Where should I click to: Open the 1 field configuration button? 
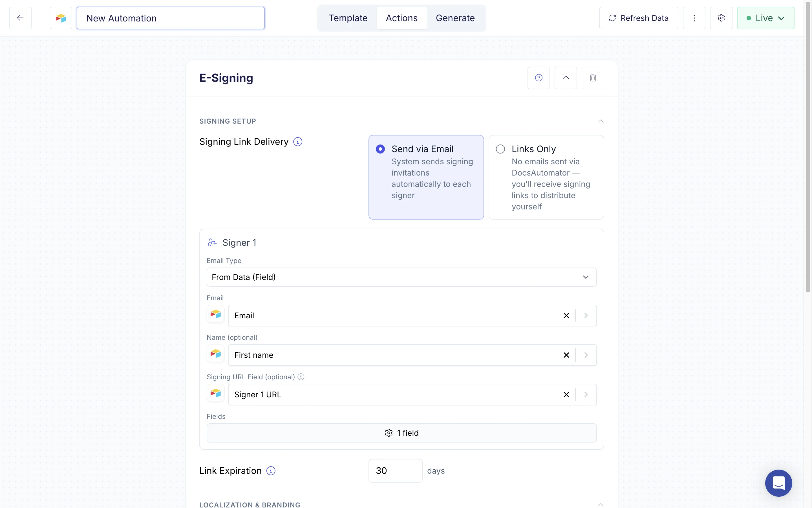(x=402, y=433)
